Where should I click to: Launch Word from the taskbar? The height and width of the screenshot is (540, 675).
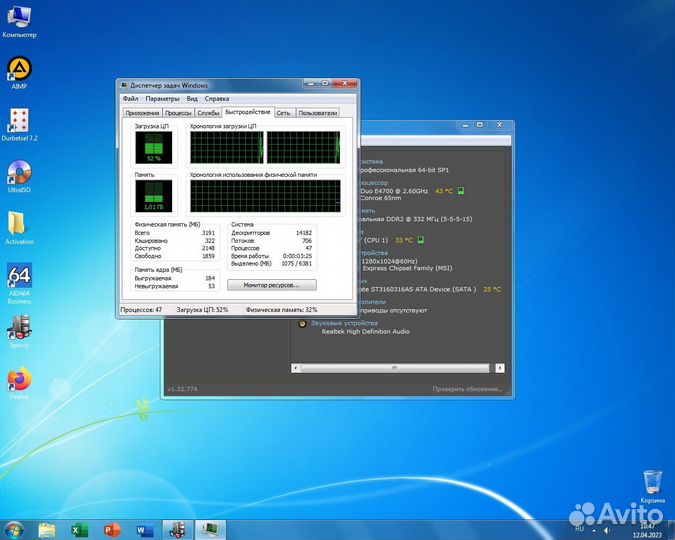tap(145, 530)
